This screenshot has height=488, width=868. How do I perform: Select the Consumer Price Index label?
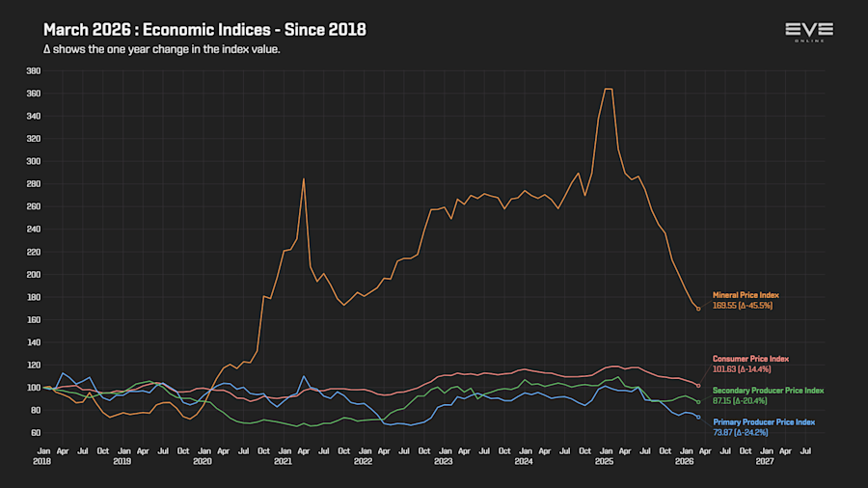click(x=750, y=359)
